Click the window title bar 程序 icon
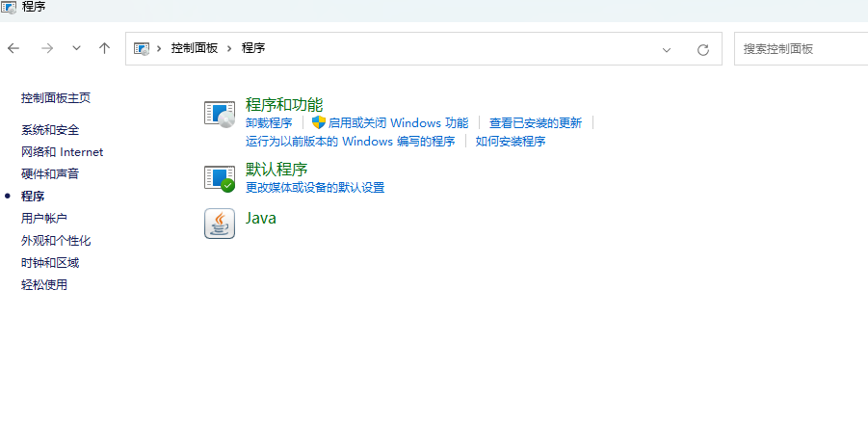This screenshot has width=868, height=422. 9,7
